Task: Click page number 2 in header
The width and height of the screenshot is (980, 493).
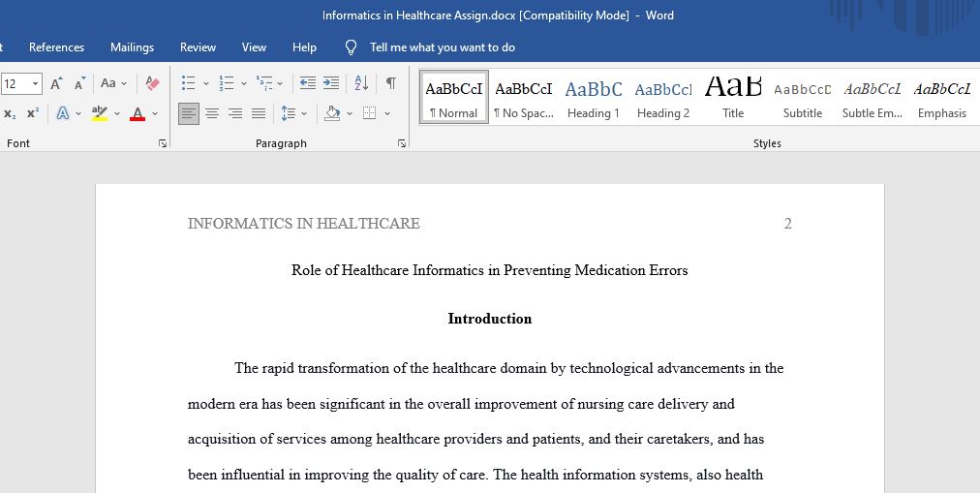Action: coord(787,224)
